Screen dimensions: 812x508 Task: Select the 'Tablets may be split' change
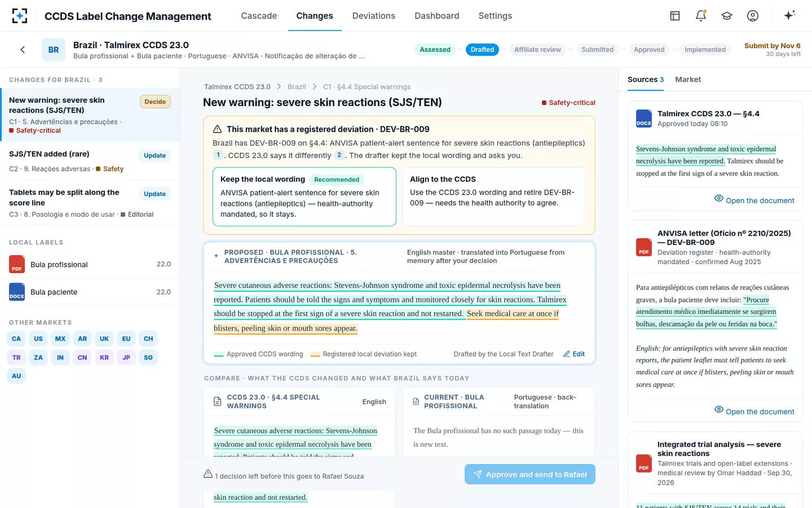point(90,203)
